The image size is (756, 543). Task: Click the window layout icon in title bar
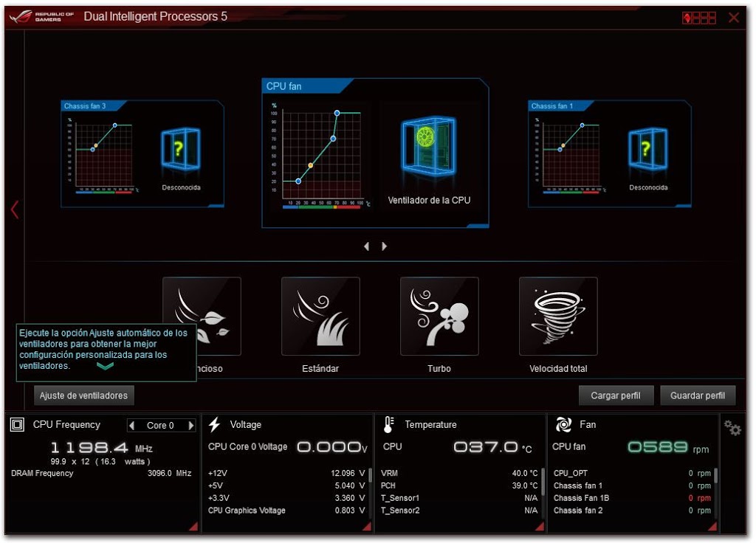tap(699, 18)
